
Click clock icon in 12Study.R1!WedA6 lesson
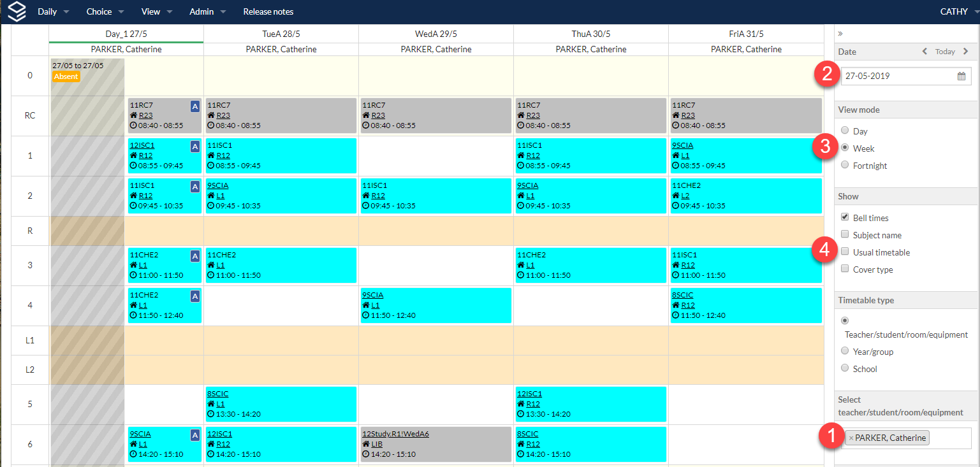(x=366, y=454)
